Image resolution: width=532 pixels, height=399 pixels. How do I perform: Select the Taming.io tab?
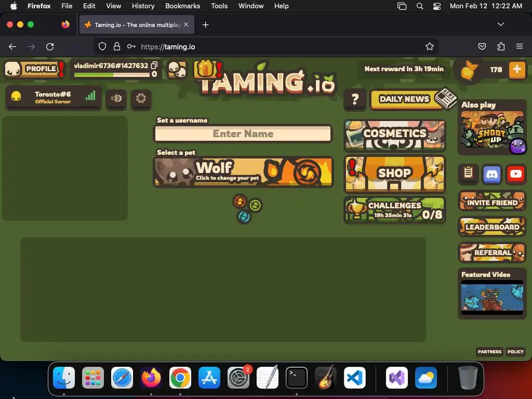(x=137, y=25)
